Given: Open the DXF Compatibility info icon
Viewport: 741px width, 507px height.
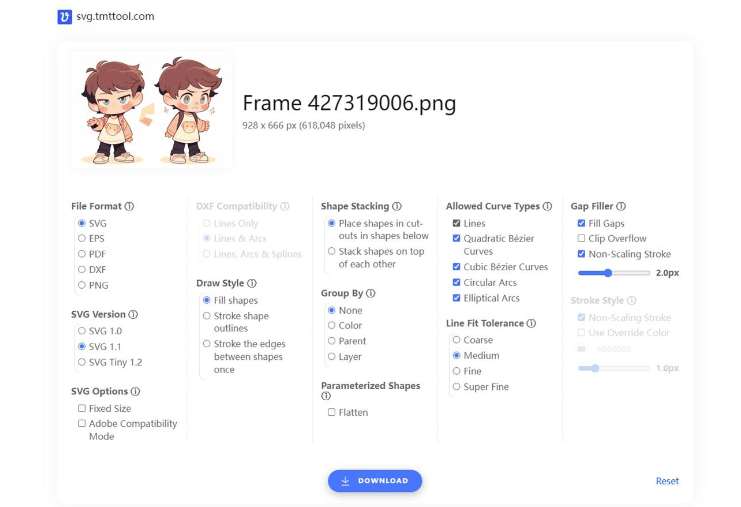Looking at the screenshot, I should (x=285, y=206).
